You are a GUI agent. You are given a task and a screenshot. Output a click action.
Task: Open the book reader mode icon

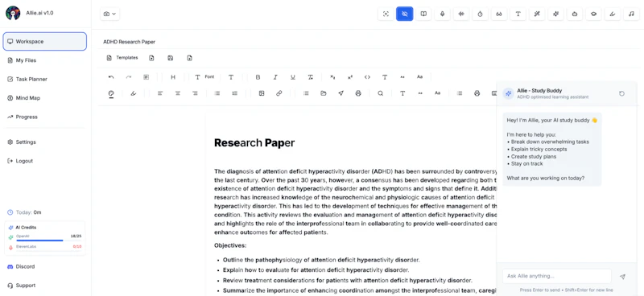pyautogui.click(x=423, y=14)
